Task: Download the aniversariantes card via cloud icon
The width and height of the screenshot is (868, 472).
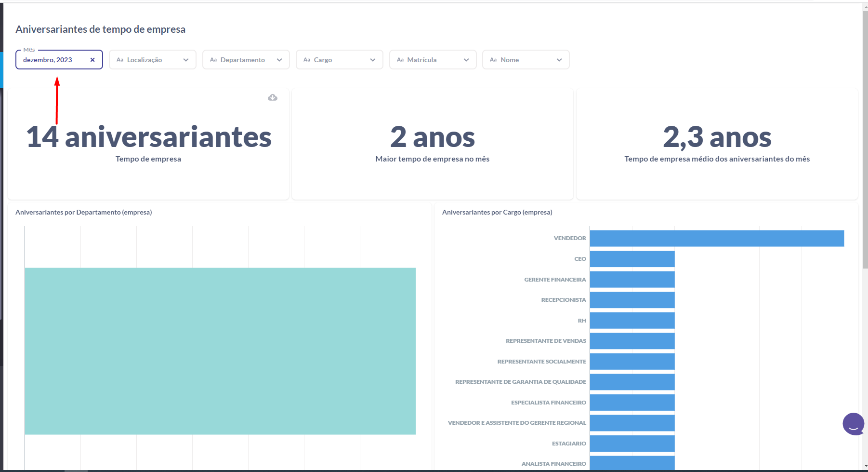Action: point(273,97)
